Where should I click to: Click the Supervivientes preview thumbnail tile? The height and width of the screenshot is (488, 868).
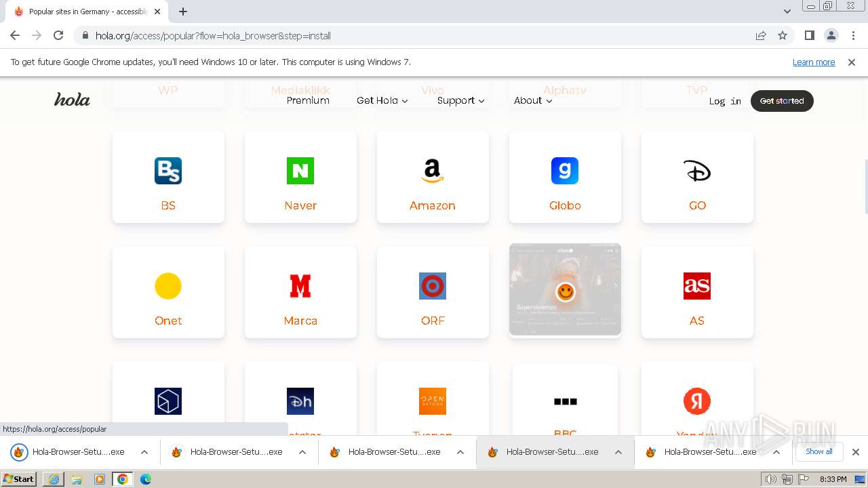click(565, 289)
